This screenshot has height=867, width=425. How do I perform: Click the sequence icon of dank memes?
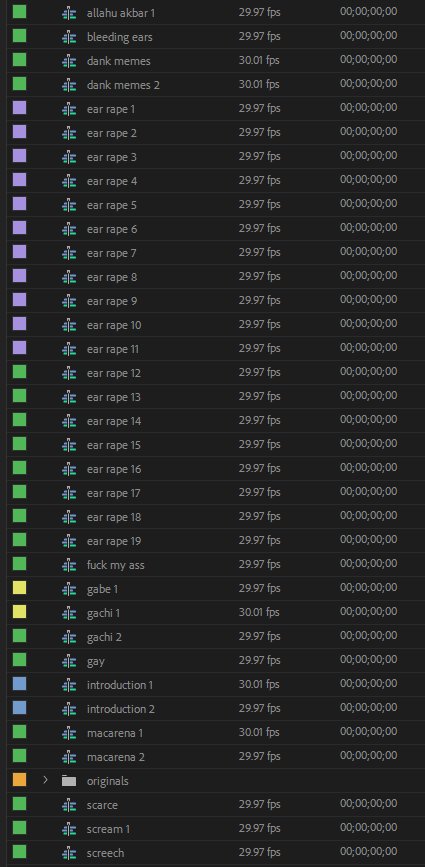pyautogui.click(x=69, y=61)
